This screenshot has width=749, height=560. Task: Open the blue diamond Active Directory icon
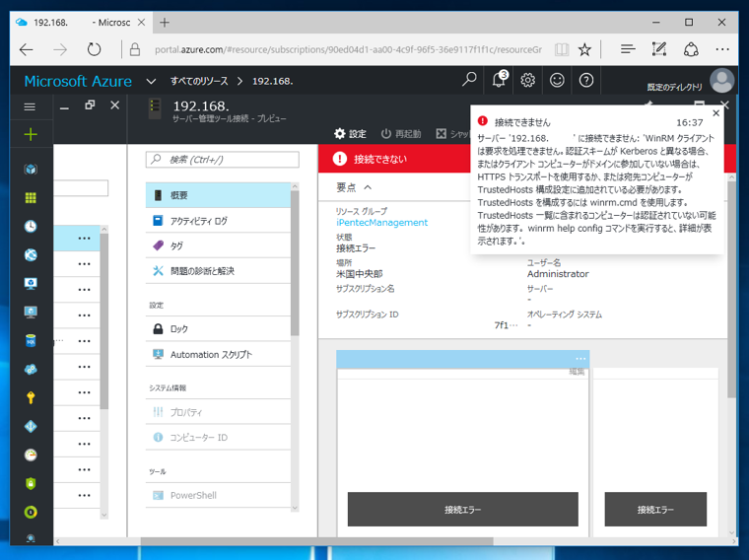31,426
